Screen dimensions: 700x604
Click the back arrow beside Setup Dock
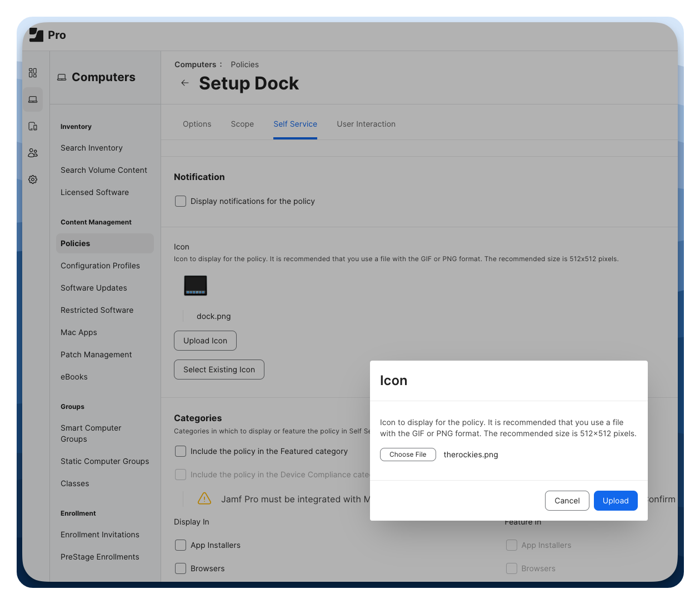pyautogui.click(x=185, y=83)
